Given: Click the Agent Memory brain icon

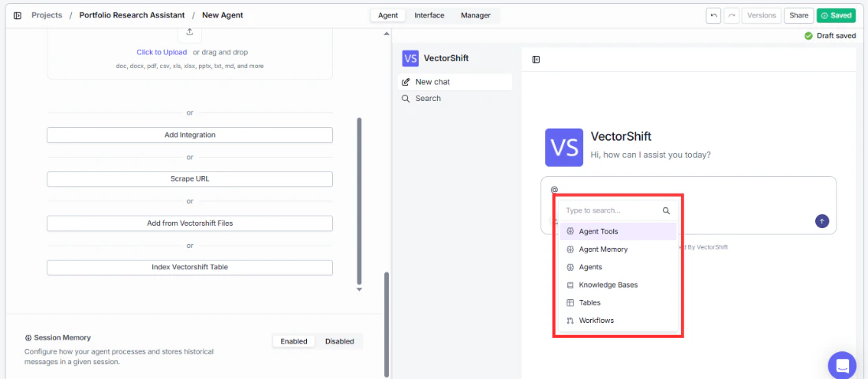Looking at the screenshot, I should coord(571,250).
